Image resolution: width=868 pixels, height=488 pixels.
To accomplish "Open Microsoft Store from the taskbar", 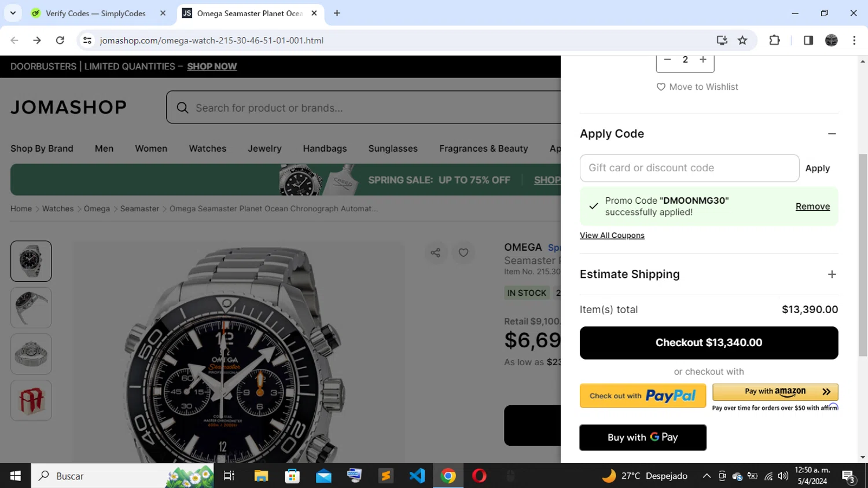I will pyautogui.click(x=292, y=476).
